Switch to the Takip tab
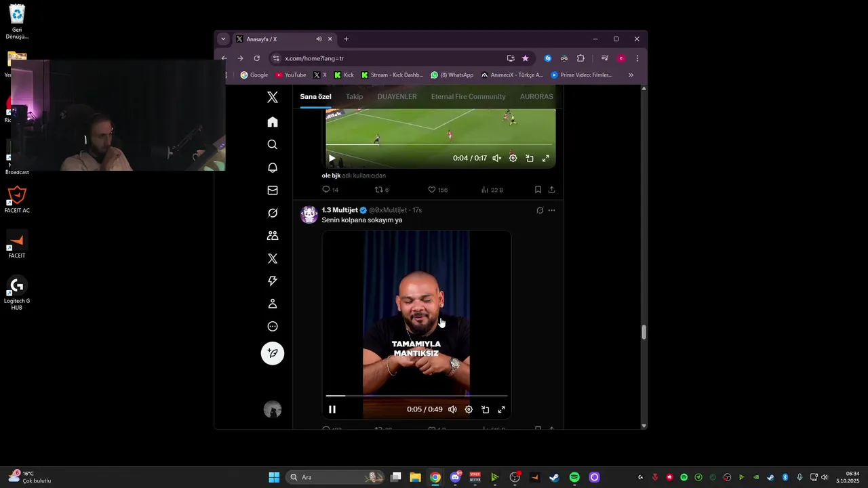Image resolution: width=868 pixels, height=488 pixels. pos(355,96)
